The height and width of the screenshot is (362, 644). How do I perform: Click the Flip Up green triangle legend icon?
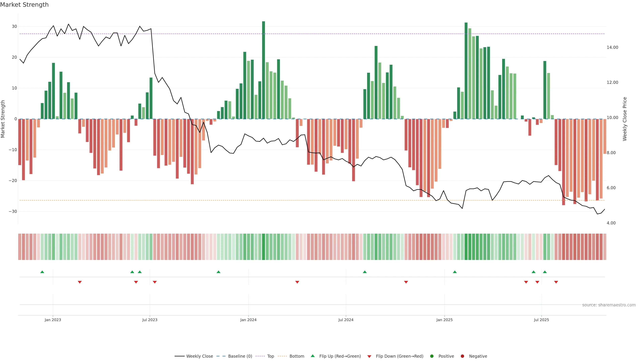pyautogui.click(x=312, y=356)
